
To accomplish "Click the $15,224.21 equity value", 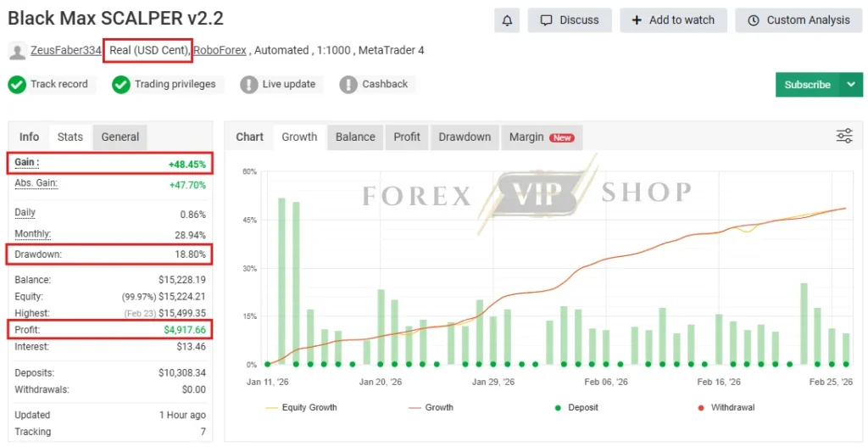I will 182,297.
